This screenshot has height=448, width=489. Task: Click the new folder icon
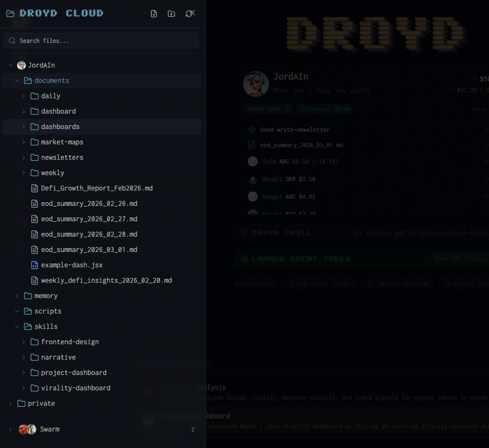coord(171,14)
